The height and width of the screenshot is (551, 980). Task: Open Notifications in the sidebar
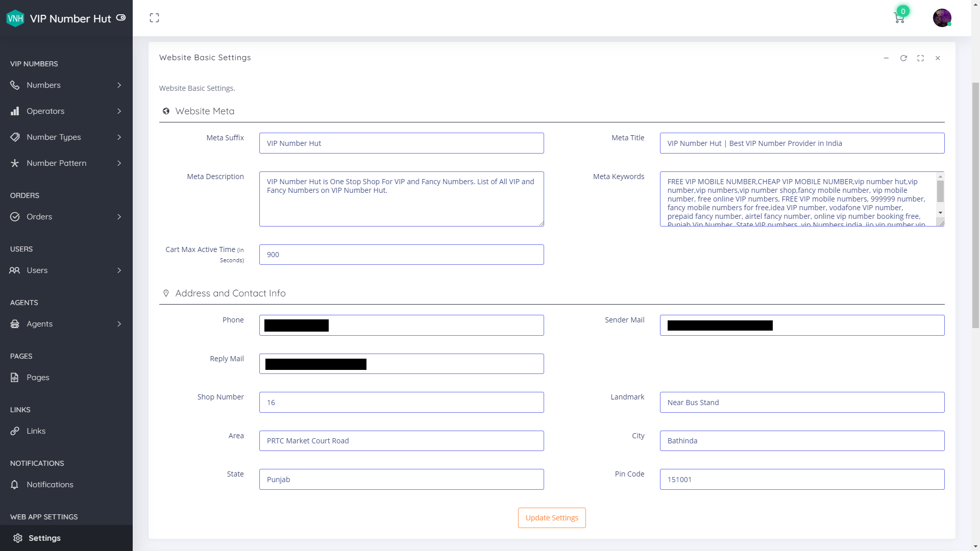[66, 485]
